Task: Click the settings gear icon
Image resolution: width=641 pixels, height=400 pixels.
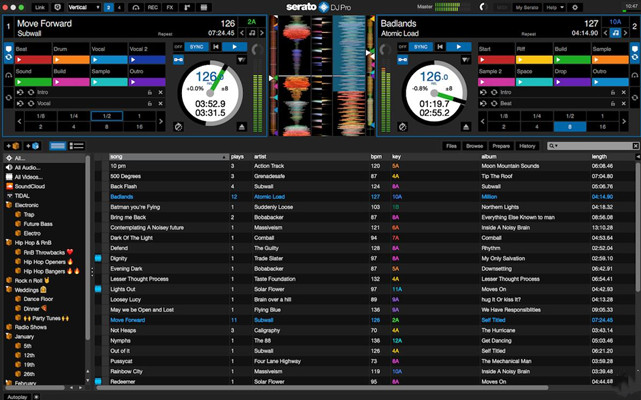Action: click(575, 7)
